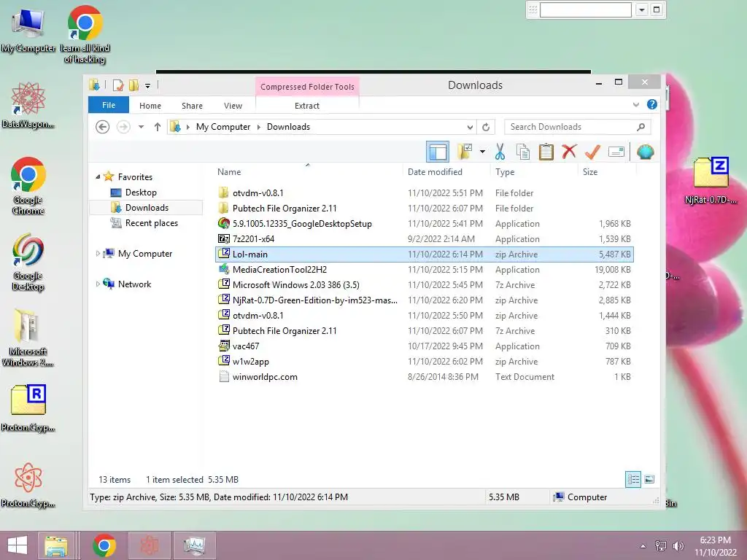Select the NjRat-0.7D-Green-Edition zip archive
Viewport: 747px width, 560px height.
(x=424, y=300)
